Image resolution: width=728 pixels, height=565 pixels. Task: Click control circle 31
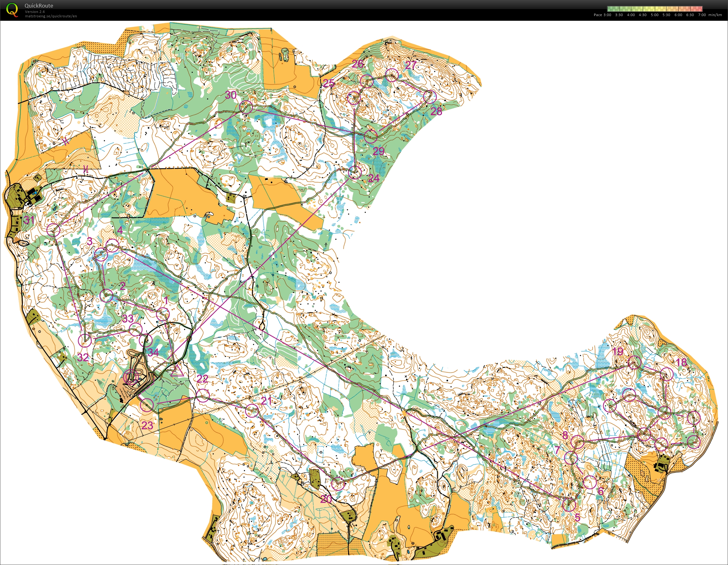click(53, 230)
